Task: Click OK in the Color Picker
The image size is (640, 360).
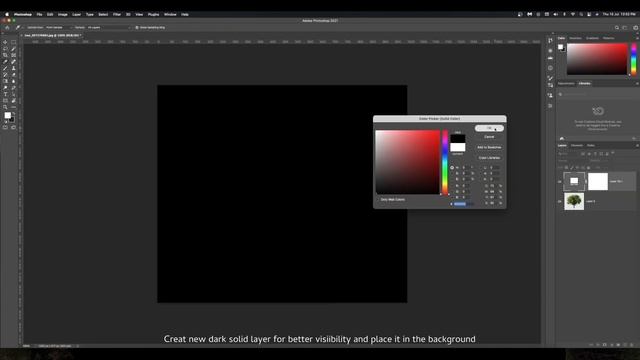Action: pos(489,128)
